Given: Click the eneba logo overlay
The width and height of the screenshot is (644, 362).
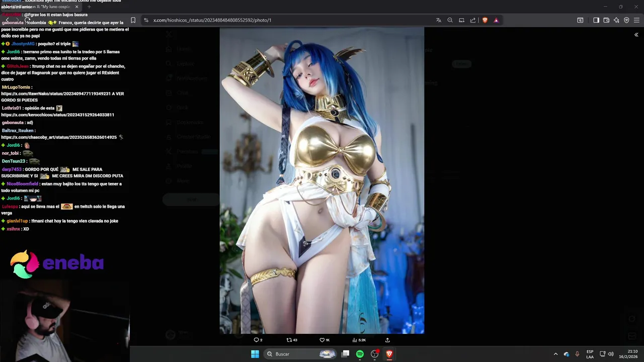Looking at the screenshot, I should point(57,263).
